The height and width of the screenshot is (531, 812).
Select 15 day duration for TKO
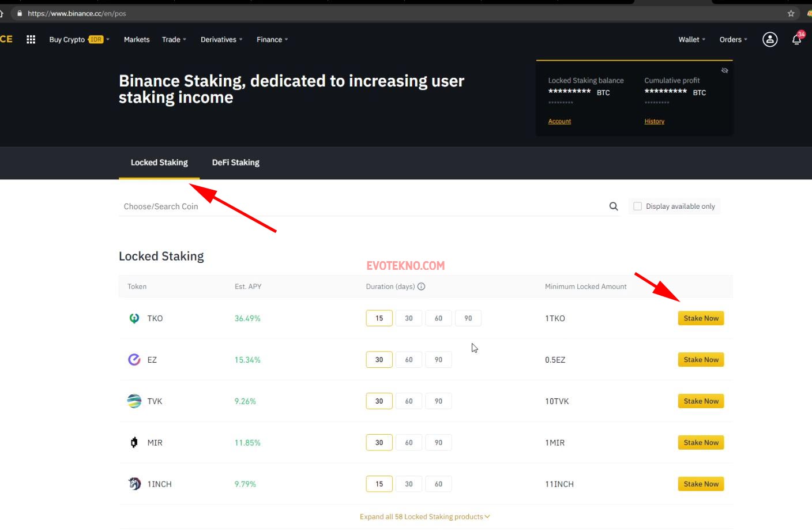tap(379, 318)
